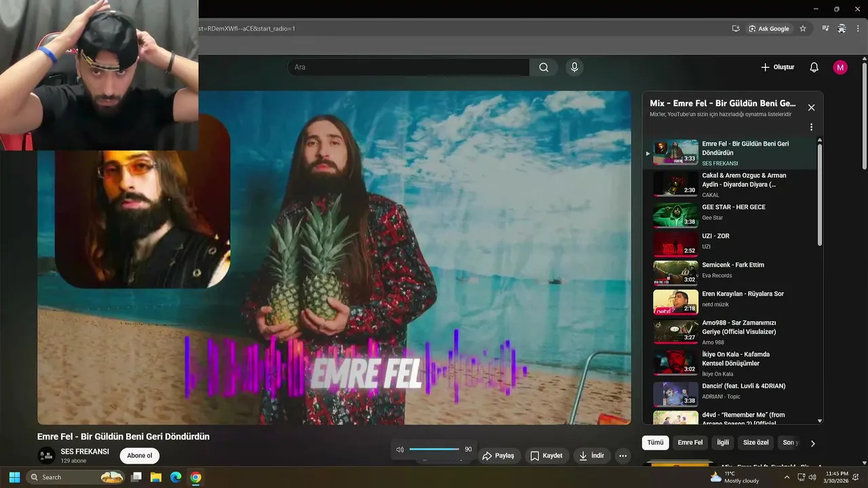Click the İndir download button

point(591,455)
